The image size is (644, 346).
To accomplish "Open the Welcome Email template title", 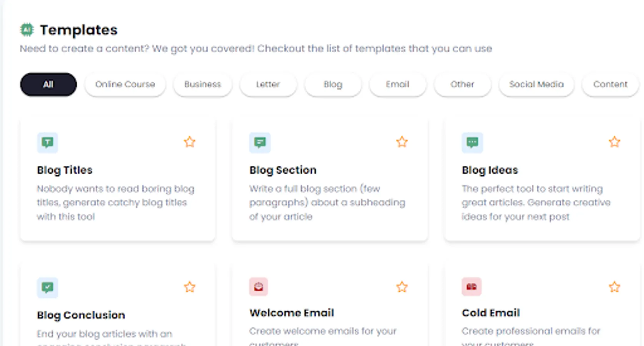I will (292, 313).
